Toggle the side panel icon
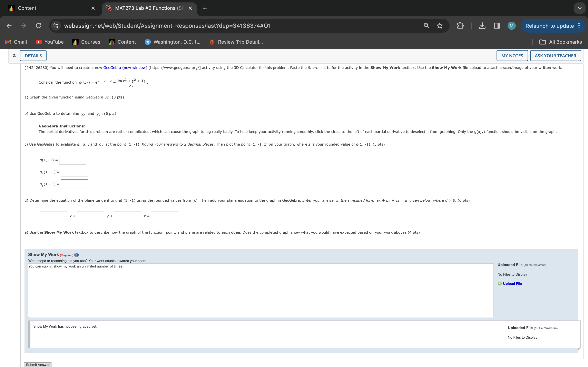The height and width of the screenshot is (367, 588). pos(497,26)
